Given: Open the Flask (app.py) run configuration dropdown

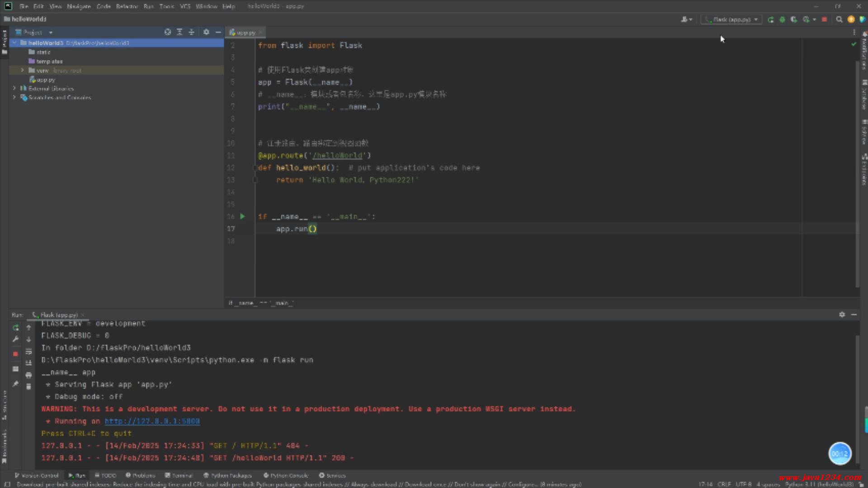Looking at the screenshot, I should click(x=731, y=19).
